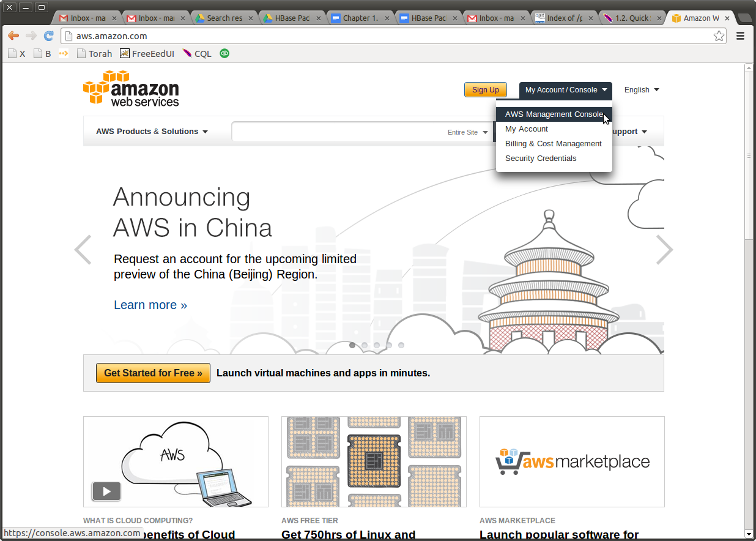The height and width of the screenshot is (541, 756).
Task: Expand the Support menu
Action: tap(628, 132)
